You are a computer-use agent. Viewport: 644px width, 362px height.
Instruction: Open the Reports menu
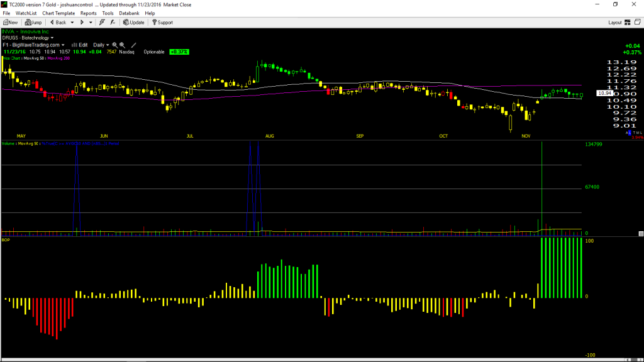tap(88, 13)
